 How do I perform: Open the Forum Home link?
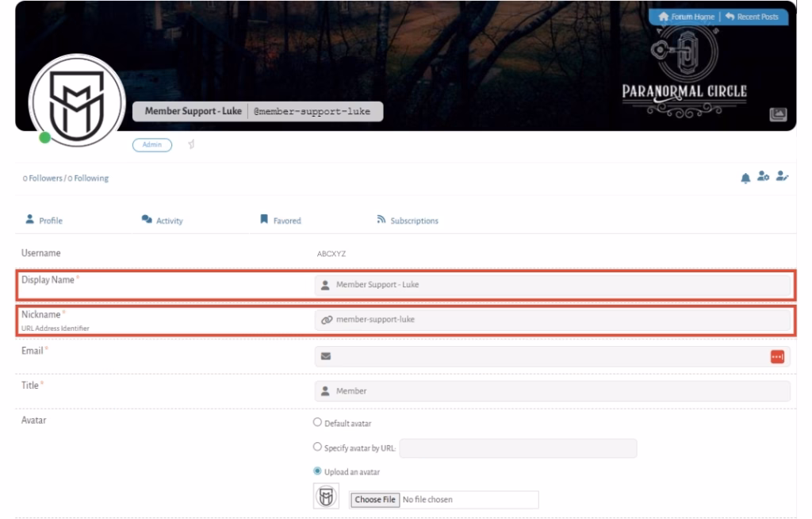point(686,17)
